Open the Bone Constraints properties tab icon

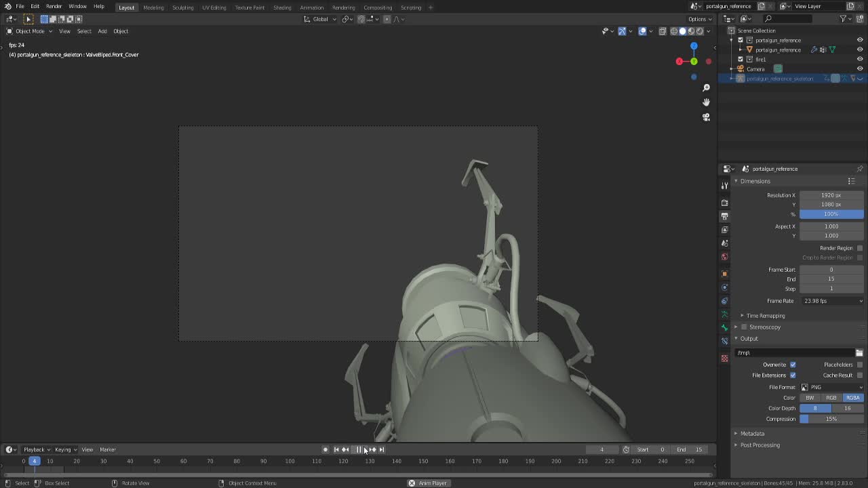[724, 342]
